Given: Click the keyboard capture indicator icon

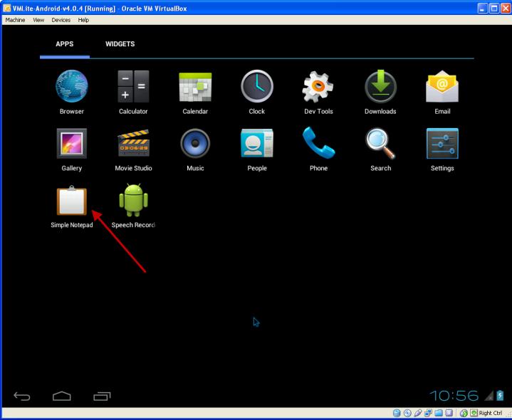Looking at the screenshot, I should [474, 413].
